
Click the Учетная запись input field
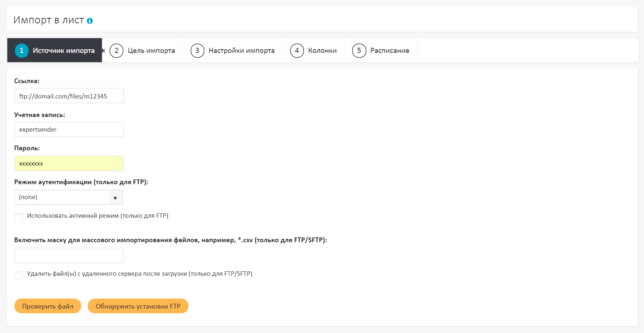tap(69, 129)
